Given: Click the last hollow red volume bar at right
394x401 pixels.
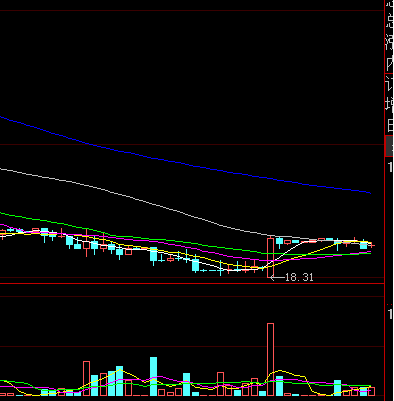Looking at the screenshot, I should [372, 391].
